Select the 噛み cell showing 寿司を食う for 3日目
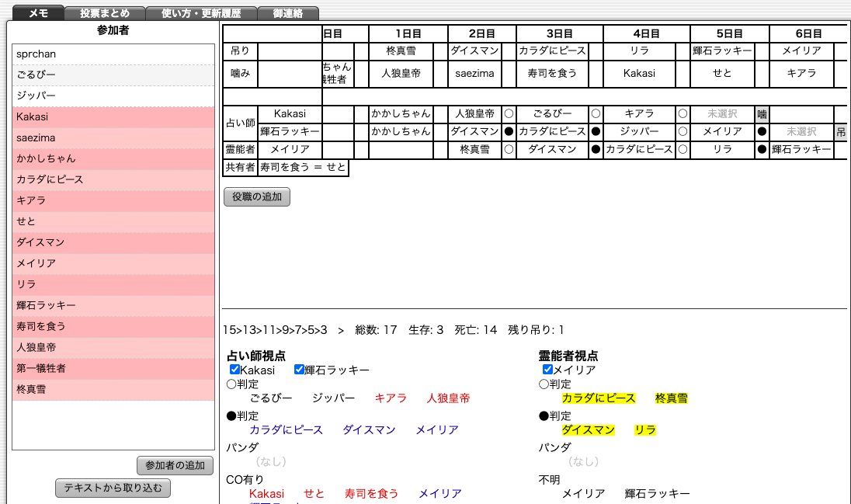The width and height of the screenshot is (851, 504). pyautogui.click(x=552, y=73)
